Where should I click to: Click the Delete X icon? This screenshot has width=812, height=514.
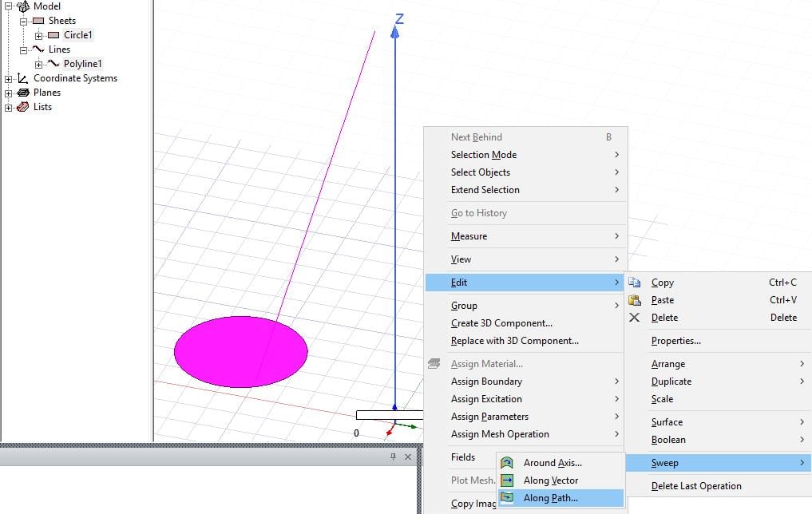(635, 318)
